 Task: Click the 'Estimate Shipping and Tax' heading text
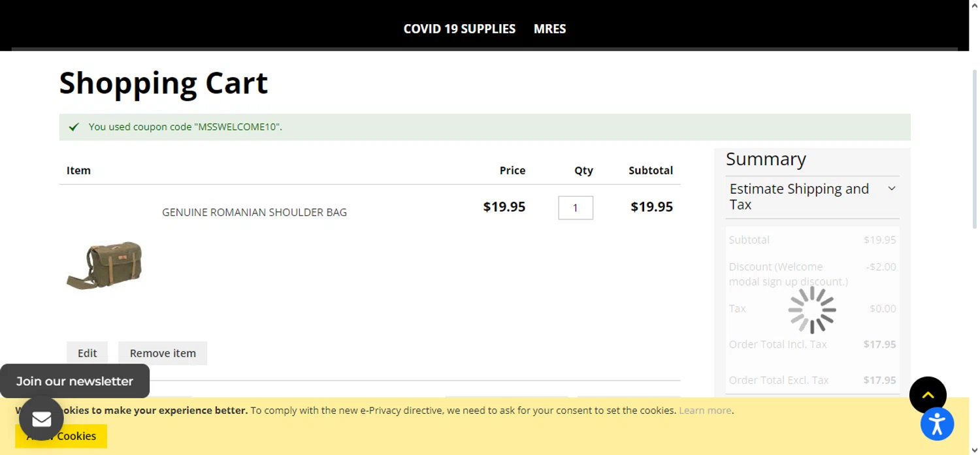(799, 196)
